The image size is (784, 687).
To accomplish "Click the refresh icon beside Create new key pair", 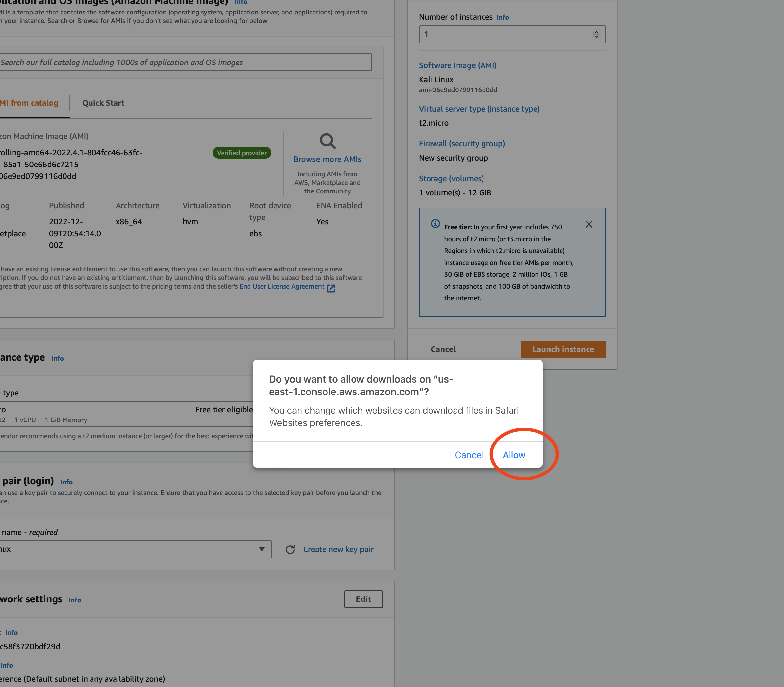I will tap(290, 549).
